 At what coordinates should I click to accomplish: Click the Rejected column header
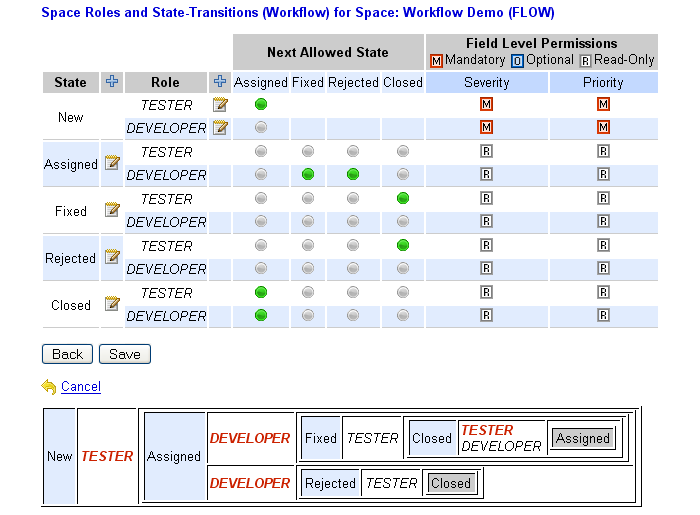[353, 83]
